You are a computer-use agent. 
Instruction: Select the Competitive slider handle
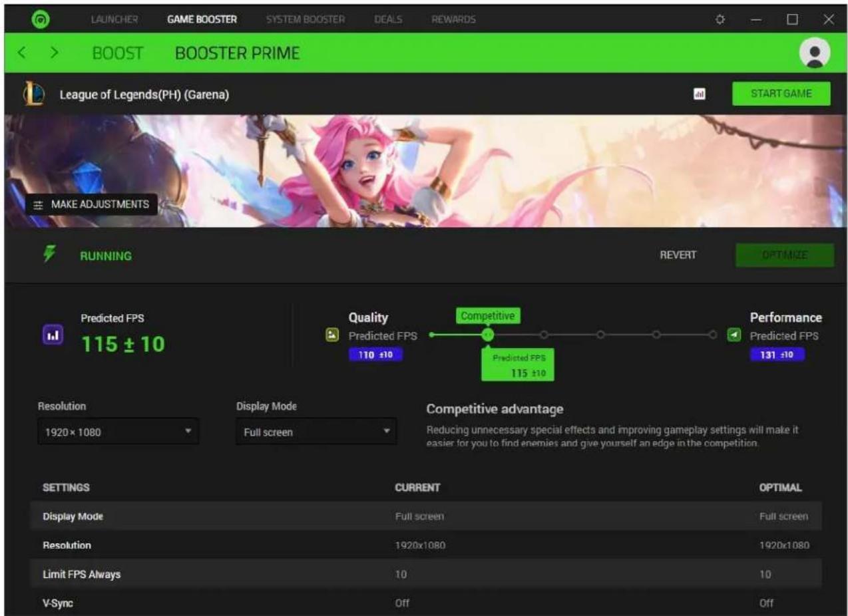click(x=488, y=335)
